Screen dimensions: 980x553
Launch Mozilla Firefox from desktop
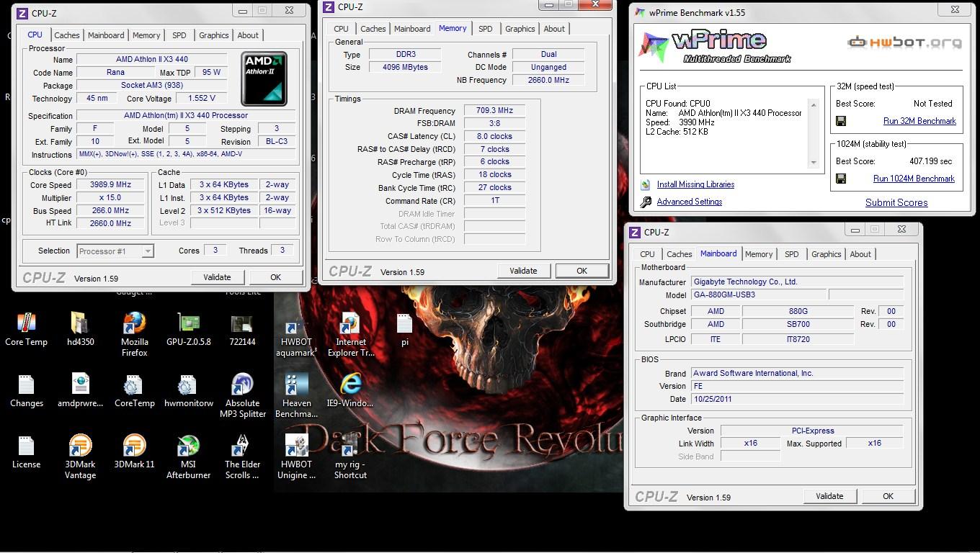tap(134, 324)
